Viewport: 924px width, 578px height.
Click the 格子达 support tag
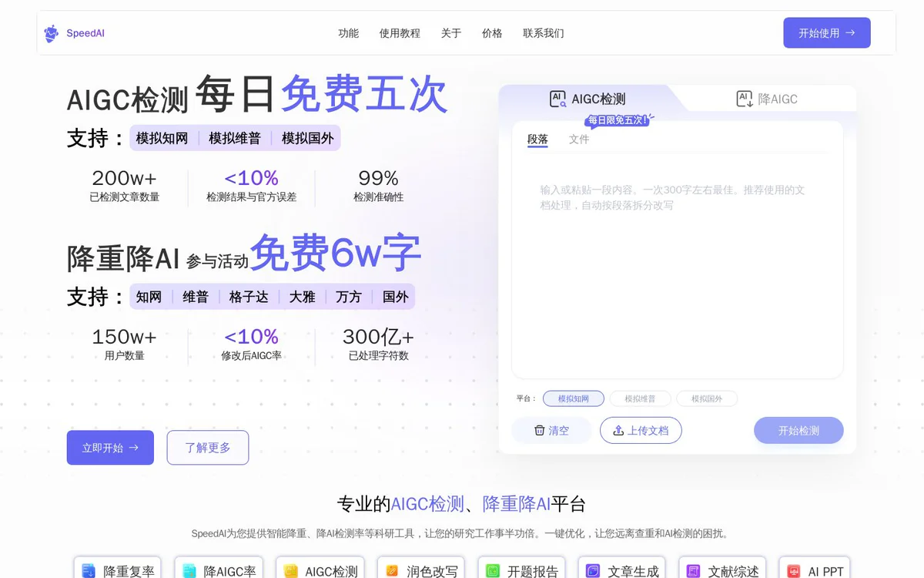click(249, 297)
